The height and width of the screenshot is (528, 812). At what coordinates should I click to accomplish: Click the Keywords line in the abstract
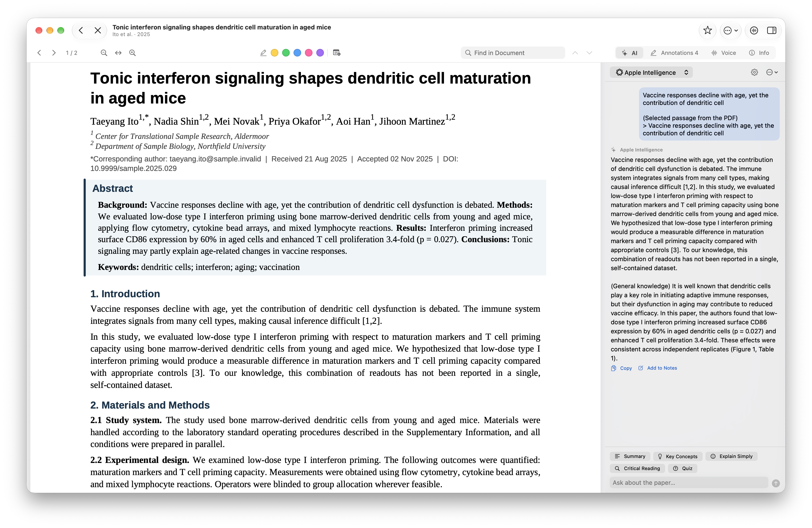[199, 267]
